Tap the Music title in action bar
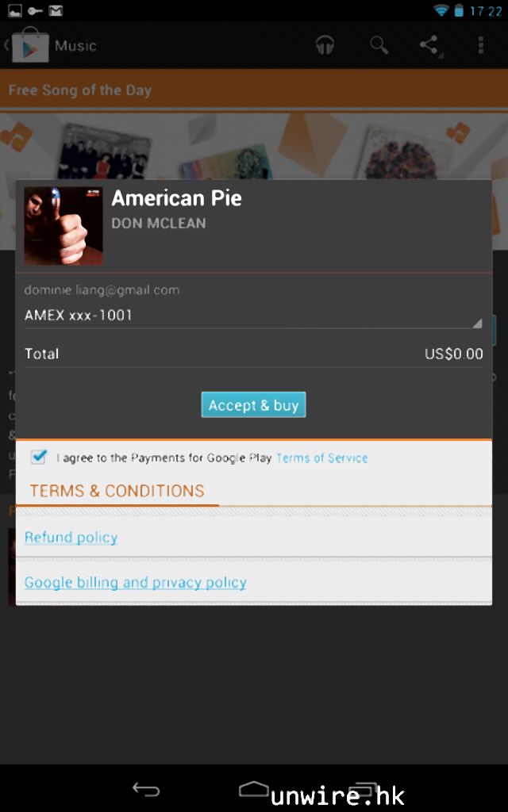The image size is (508, 812). point(75,45)
